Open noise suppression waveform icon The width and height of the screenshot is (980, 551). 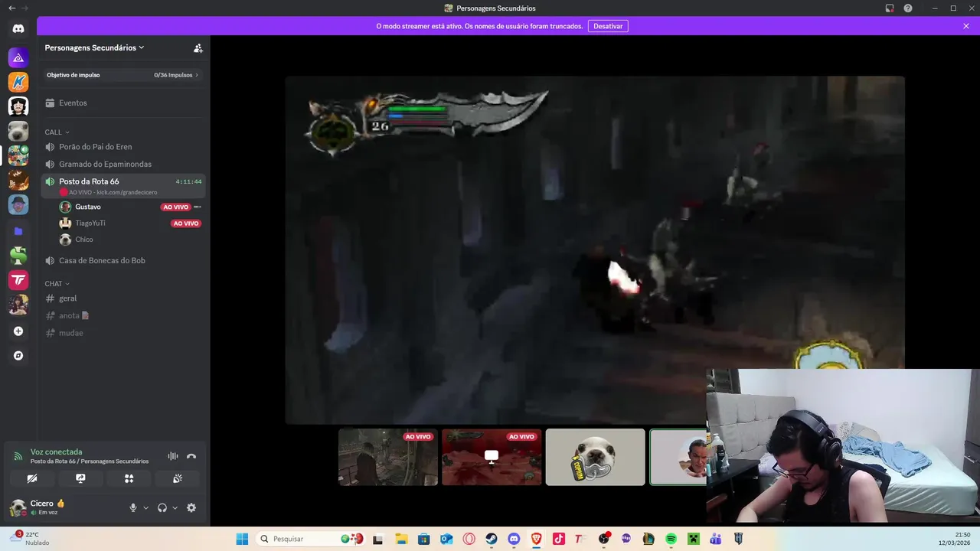coord(173,456)
